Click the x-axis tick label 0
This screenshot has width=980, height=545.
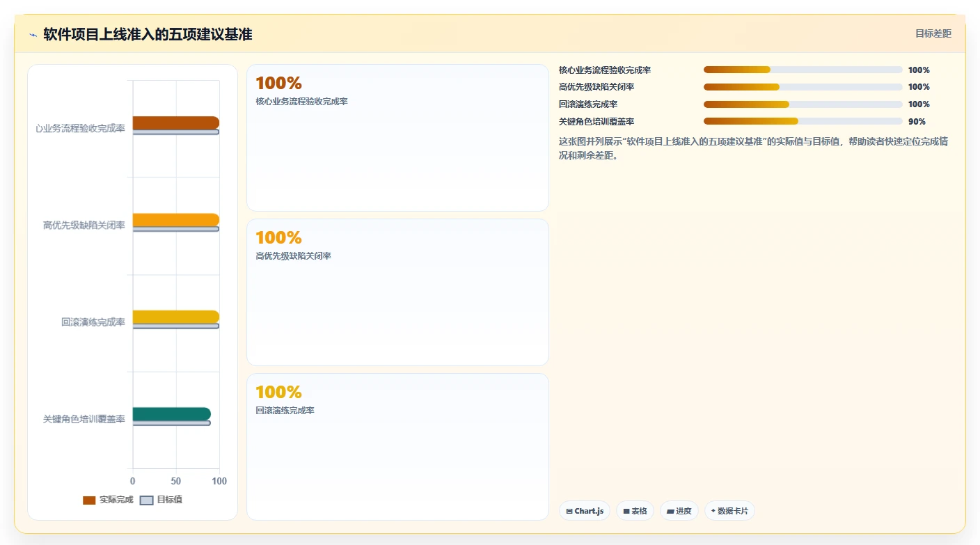coord(133,482)
